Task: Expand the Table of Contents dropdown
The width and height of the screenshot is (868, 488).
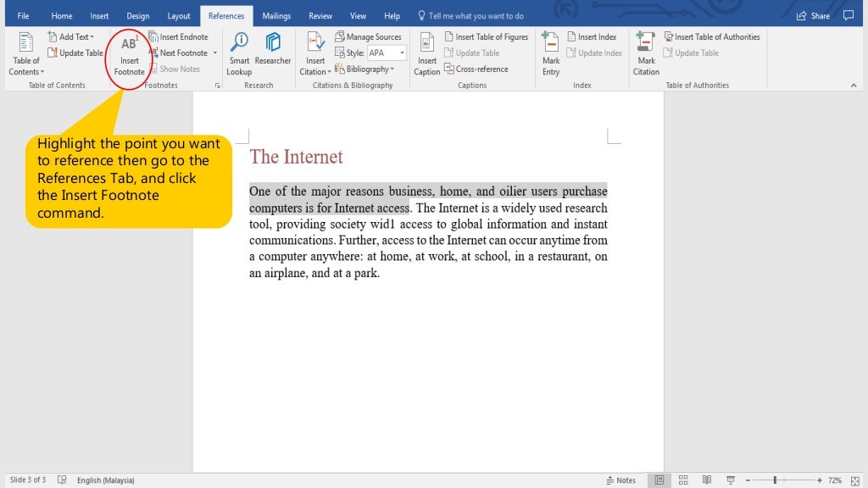Action: [x=25, y=66]
